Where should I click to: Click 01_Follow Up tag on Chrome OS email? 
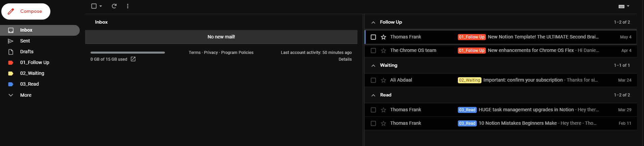[472, 51]
